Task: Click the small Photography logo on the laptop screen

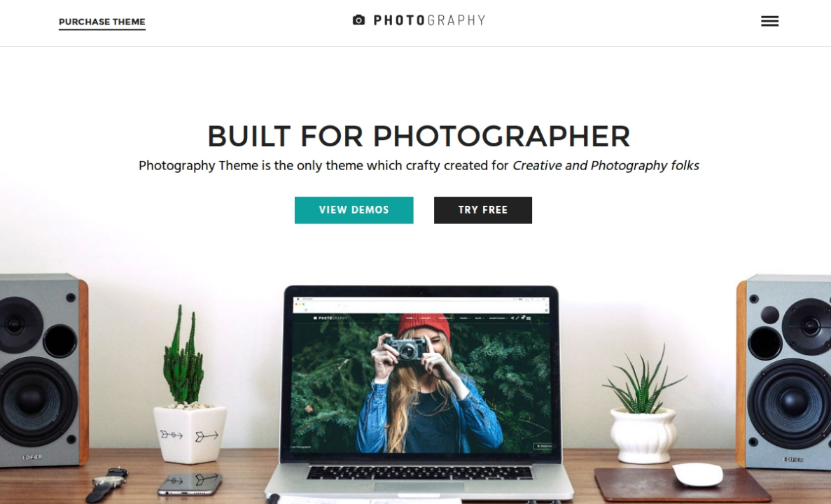Action: click(330, 318)
